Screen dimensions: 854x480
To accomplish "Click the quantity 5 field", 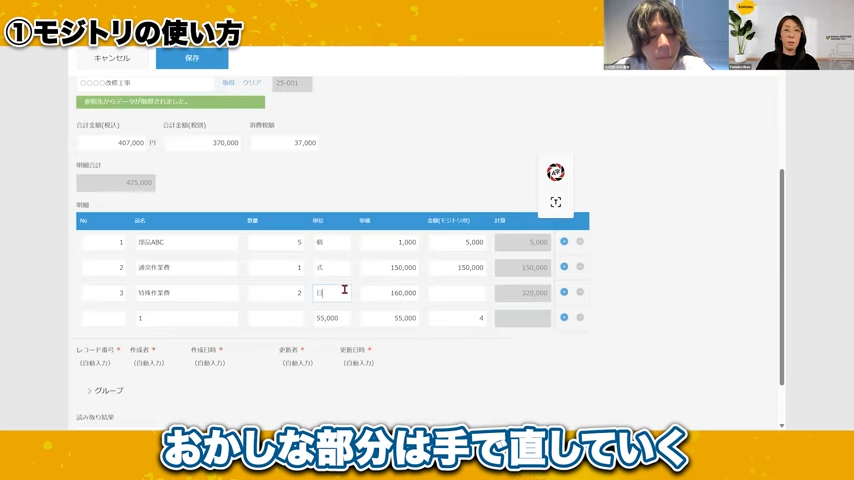I will click(276, 242).
